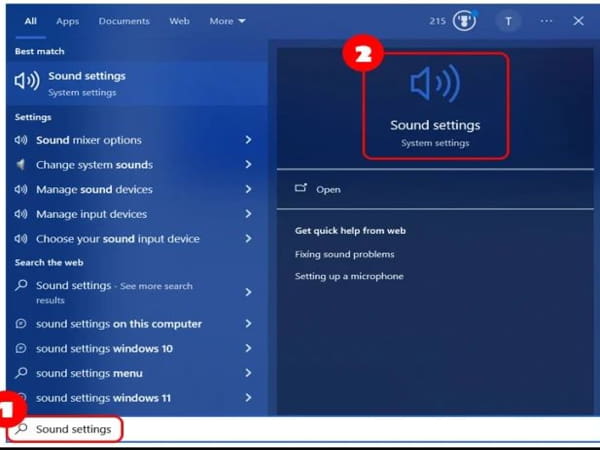Expand the Manage sound devices chevron

[x=248, y=189]
